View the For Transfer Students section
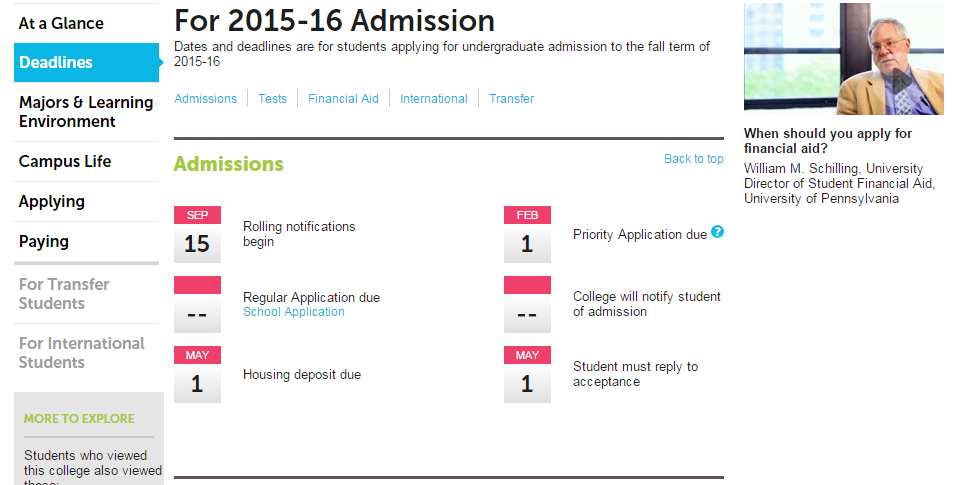 tap(64, 294)
